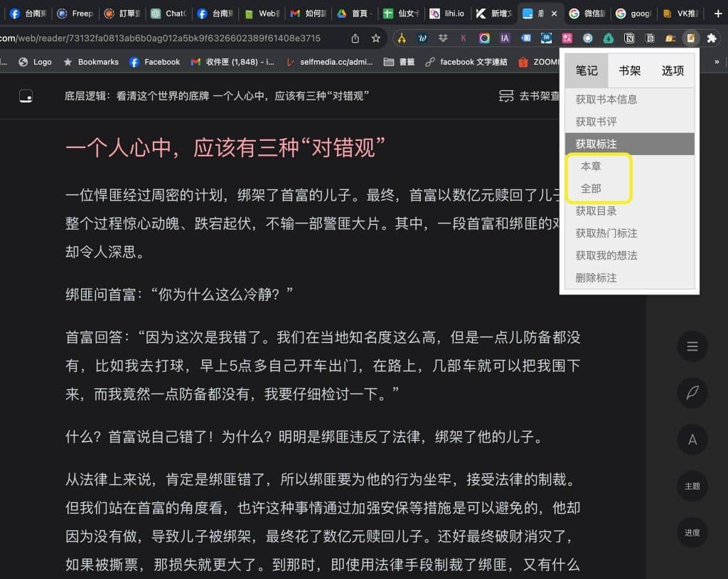
Task: Click the share page icon in address bar
Action: click(x=355, y=38)
